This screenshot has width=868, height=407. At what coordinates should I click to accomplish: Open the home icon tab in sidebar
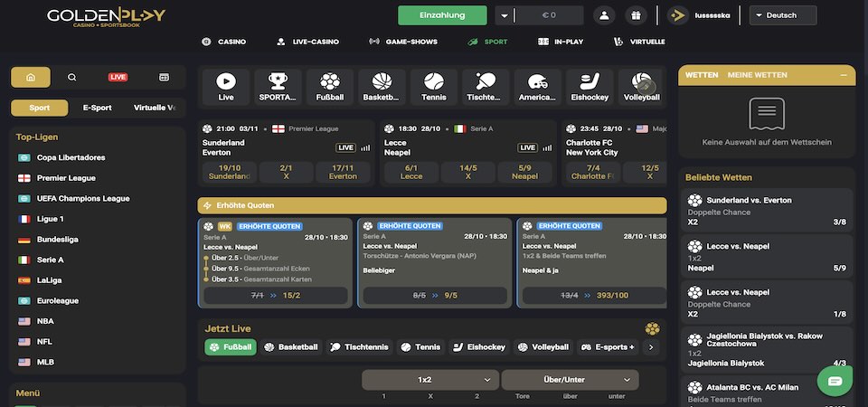click(31, 78)
